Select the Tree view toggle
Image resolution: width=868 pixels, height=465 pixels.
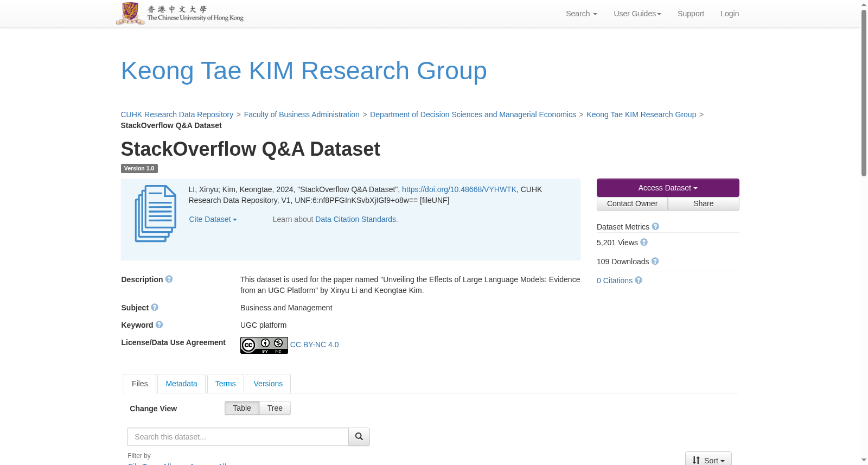(x=275, y=408)
